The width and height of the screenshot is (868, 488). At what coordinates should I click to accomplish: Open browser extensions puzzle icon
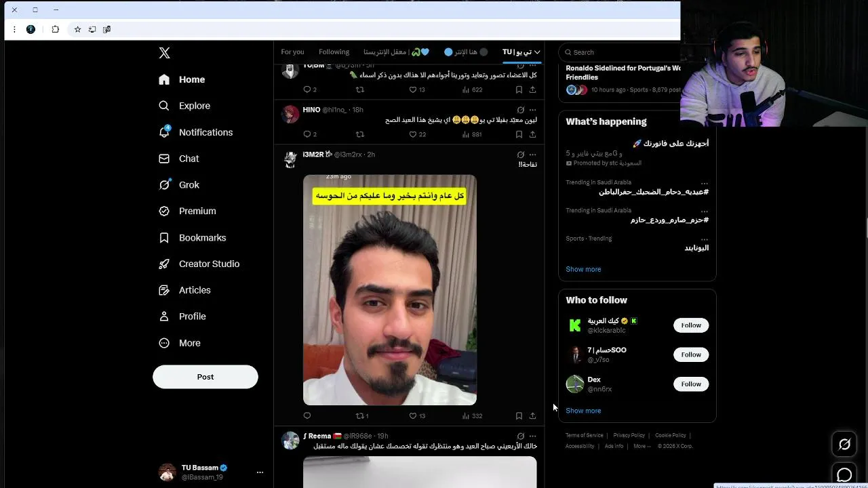click(56, 29)
